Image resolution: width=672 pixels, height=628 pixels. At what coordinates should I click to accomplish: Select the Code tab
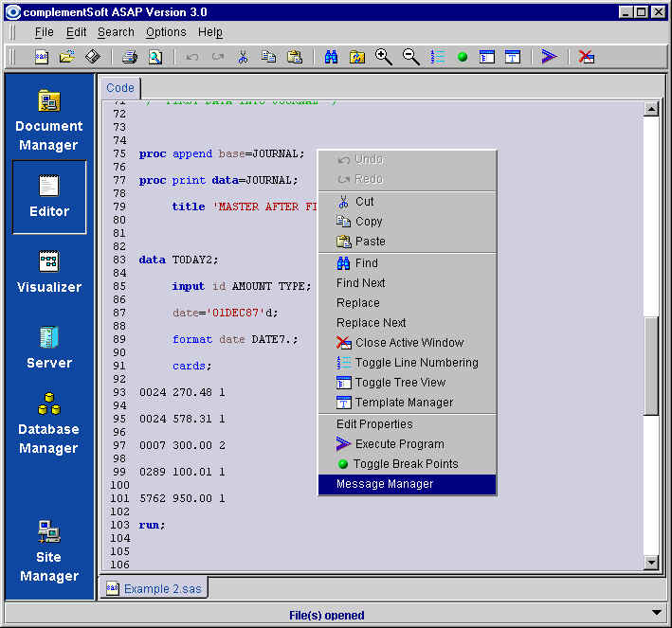coord(120,88)
